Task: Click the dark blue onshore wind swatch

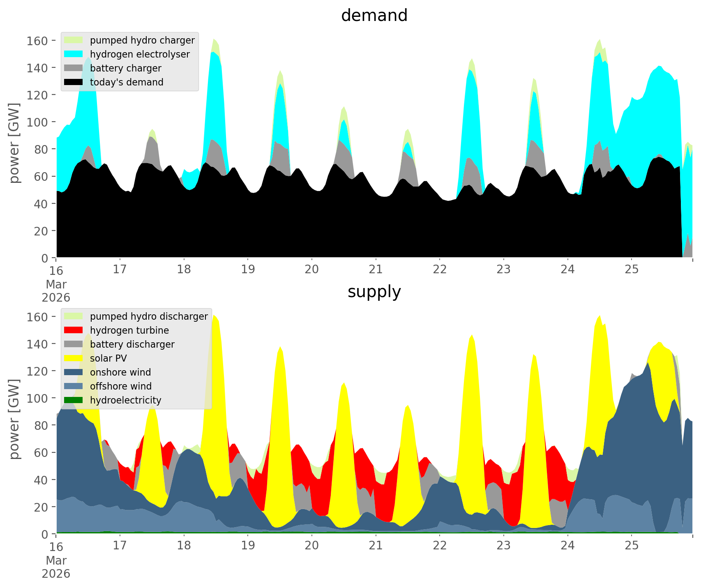Action: 74,372
